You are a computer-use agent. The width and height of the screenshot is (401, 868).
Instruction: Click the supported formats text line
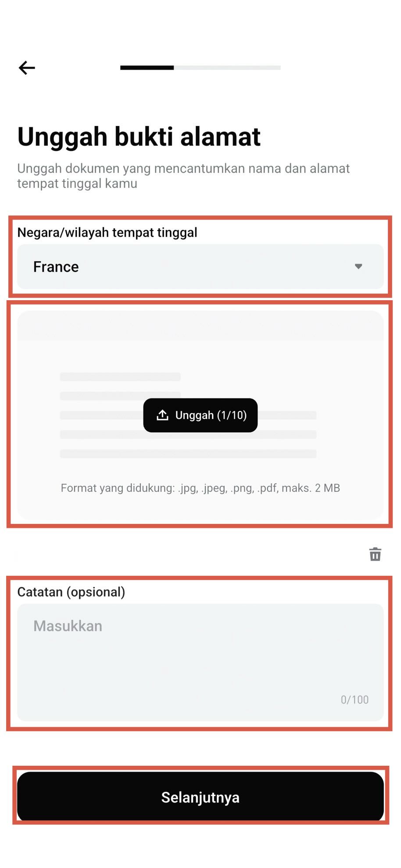click(200, 488)
